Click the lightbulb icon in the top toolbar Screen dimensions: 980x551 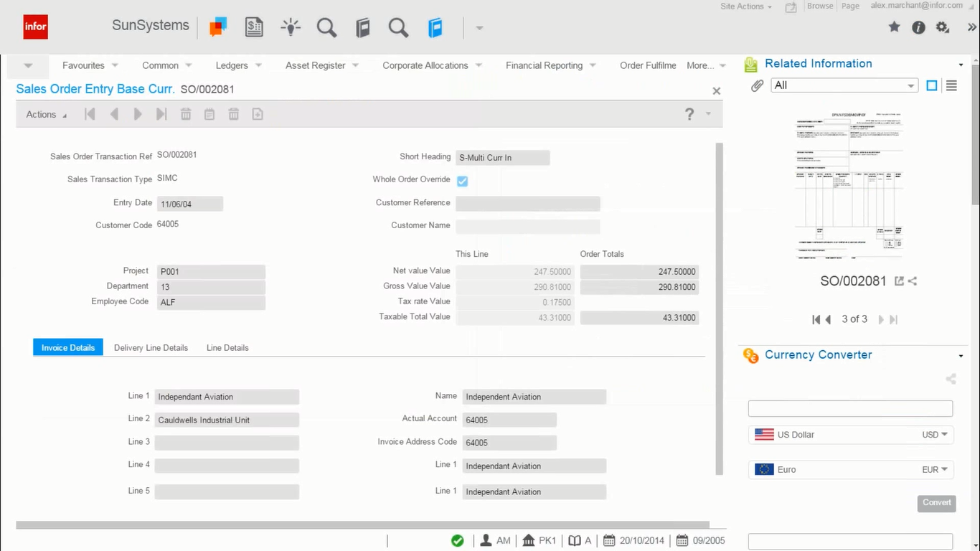[x=291, y=27]
